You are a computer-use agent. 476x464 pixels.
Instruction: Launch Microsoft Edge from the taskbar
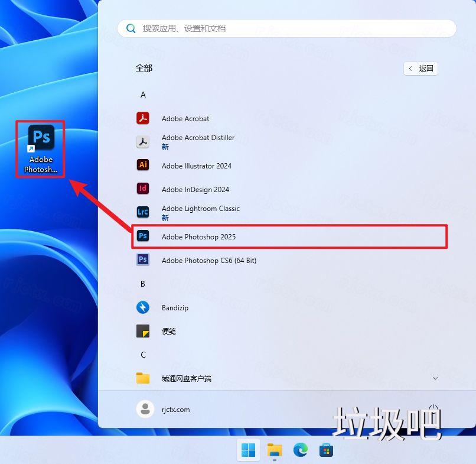[x=301, y=450]
